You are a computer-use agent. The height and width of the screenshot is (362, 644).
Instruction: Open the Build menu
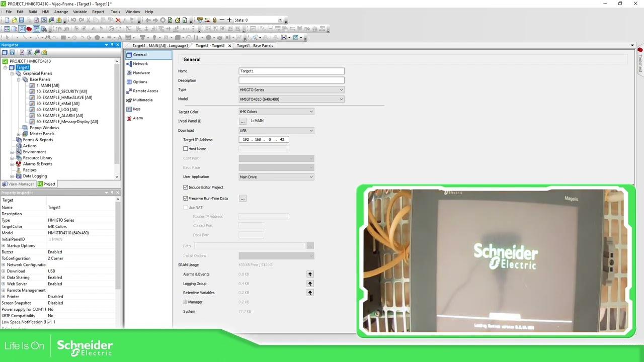[x=33, y=12]
